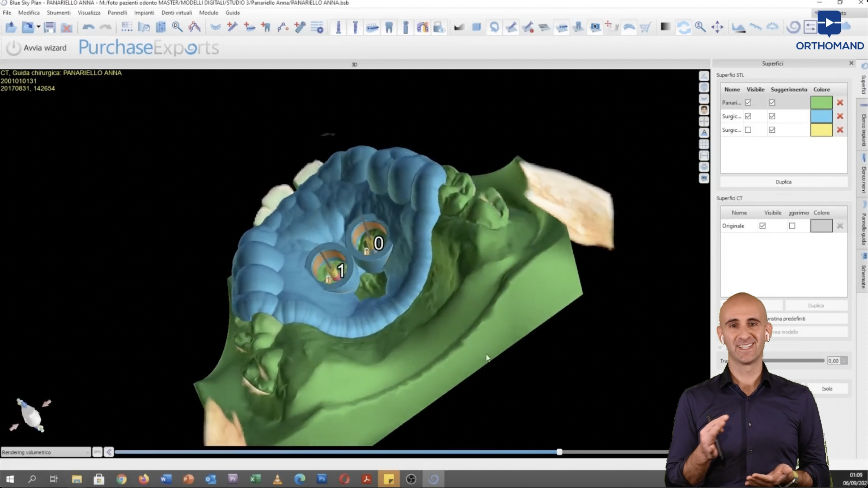Open the Visualizza menu
This screenshot has height=488, width=868.
click(89, 12)
